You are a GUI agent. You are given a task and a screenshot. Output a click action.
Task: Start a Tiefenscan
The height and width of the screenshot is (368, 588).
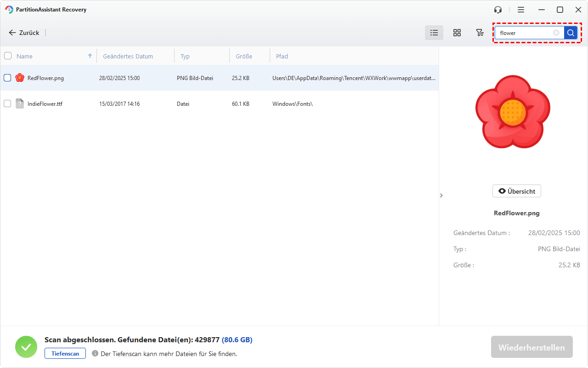click(x=65, y=353)
